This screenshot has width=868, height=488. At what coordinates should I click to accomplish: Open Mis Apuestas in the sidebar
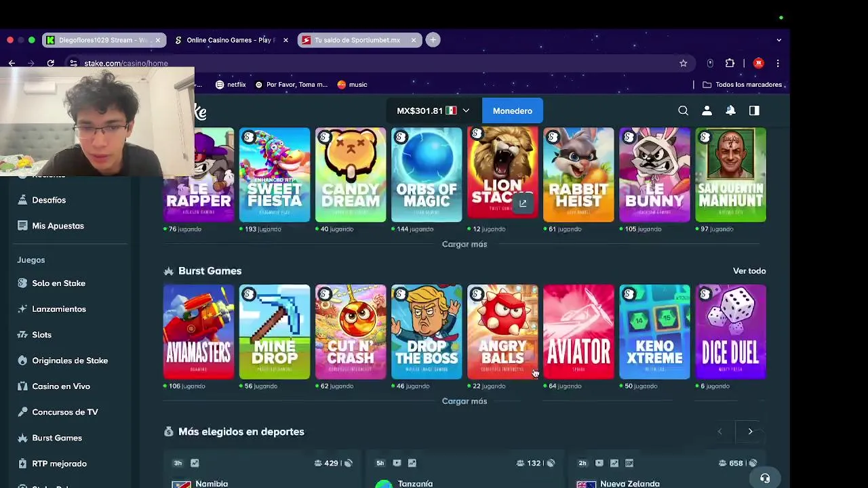pos(58,226)
